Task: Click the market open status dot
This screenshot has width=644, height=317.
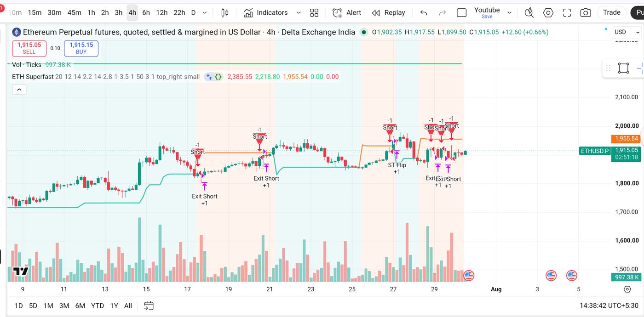Action: coord(364,32)
